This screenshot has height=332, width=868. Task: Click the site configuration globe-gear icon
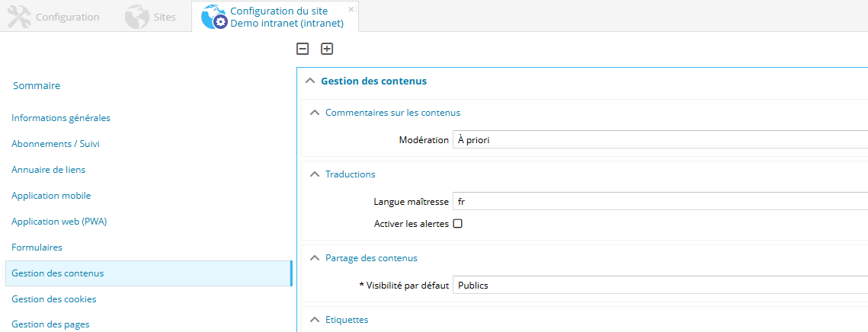(214, 17)
